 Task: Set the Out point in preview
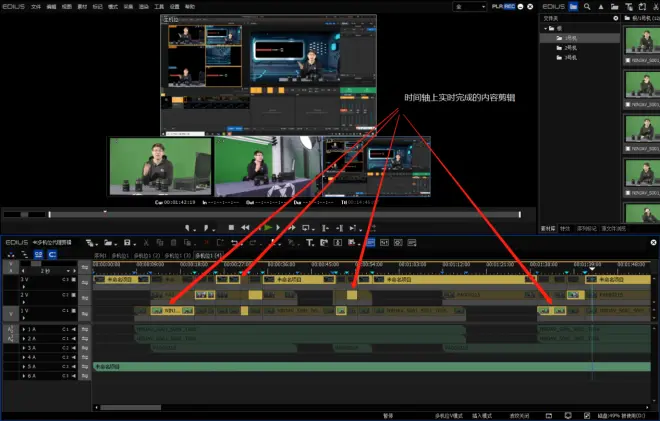coord(206,228)
